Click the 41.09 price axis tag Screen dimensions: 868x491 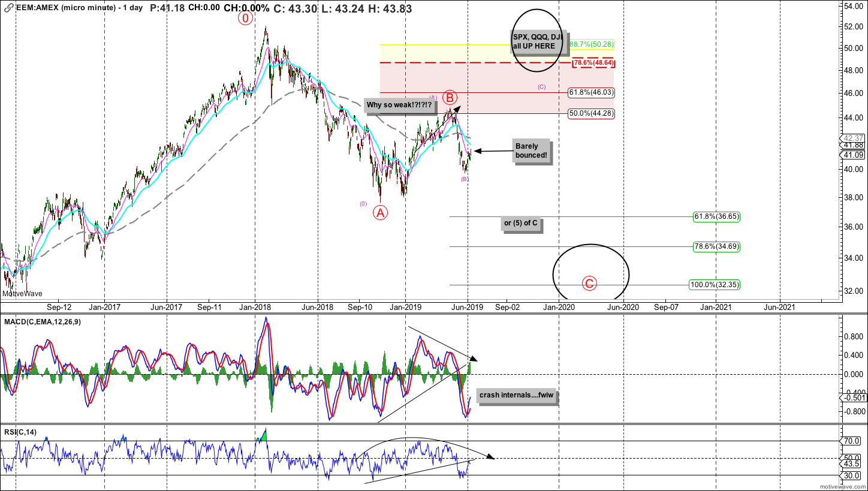coord(854,155)
